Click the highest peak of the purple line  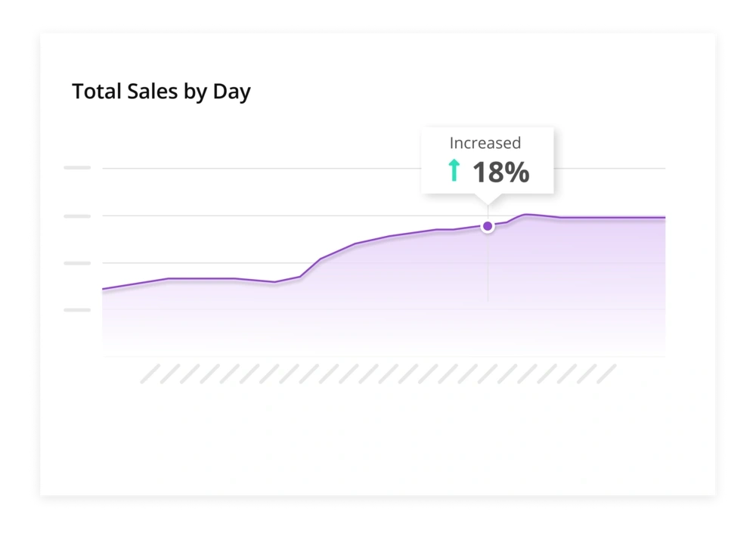(526, 215)
